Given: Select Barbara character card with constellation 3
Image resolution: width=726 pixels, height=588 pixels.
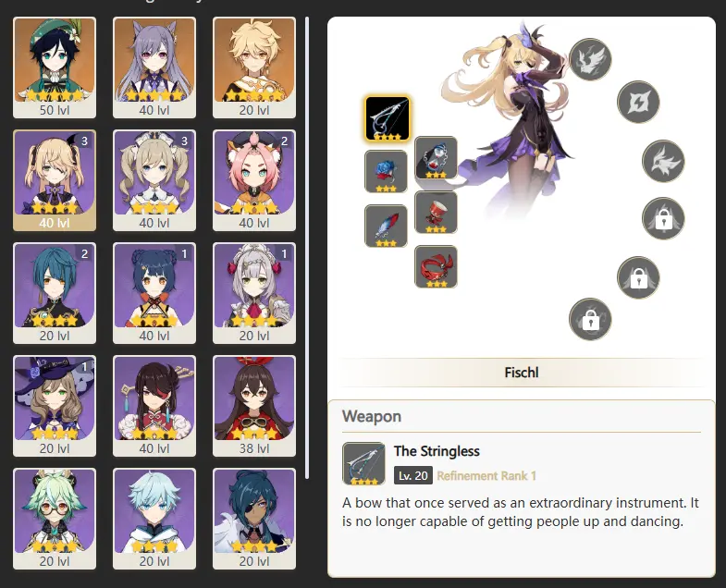Looking at the screenshot, I should tap(154, 180).
